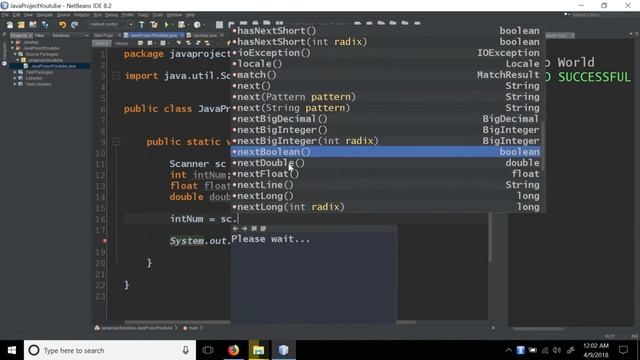The width and height of the screenshot is (640, 360).
Task: Select next(String pattern) in the completion list
Action: point(386,108)
